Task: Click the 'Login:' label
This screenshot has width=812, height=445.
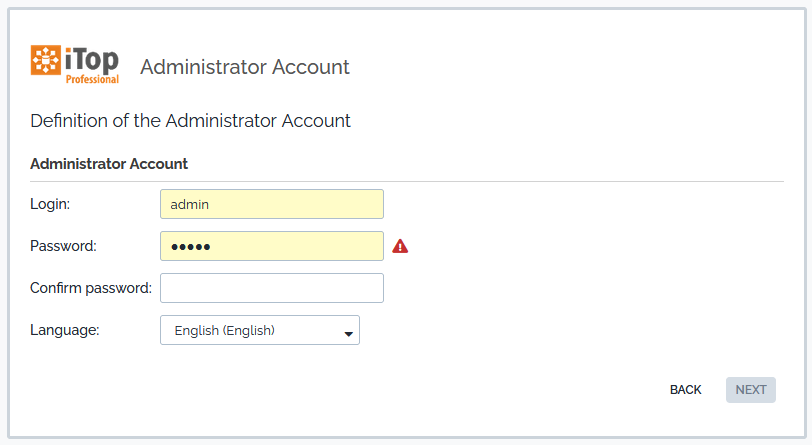Action: pos(50,204)
